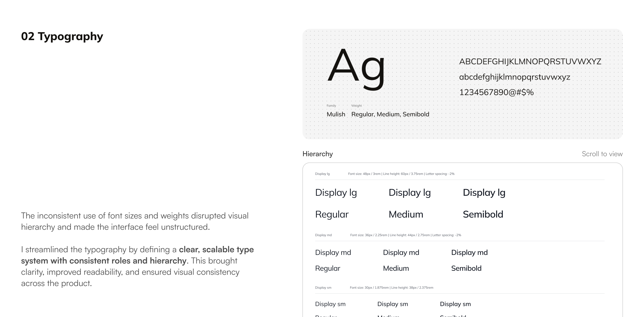
Task: Click the word "Semibold" in the Display lg section
Action: [x=483, y=214]
